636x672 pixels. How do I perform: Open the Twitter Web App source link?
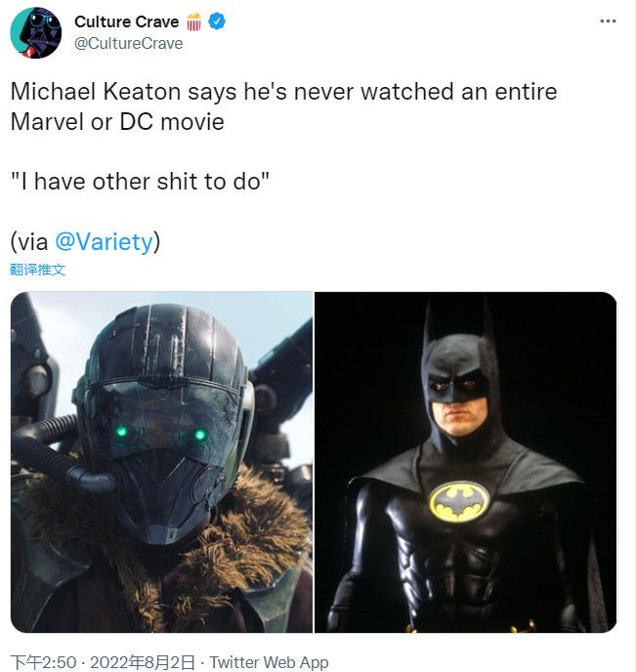click(x=269, y=662)
